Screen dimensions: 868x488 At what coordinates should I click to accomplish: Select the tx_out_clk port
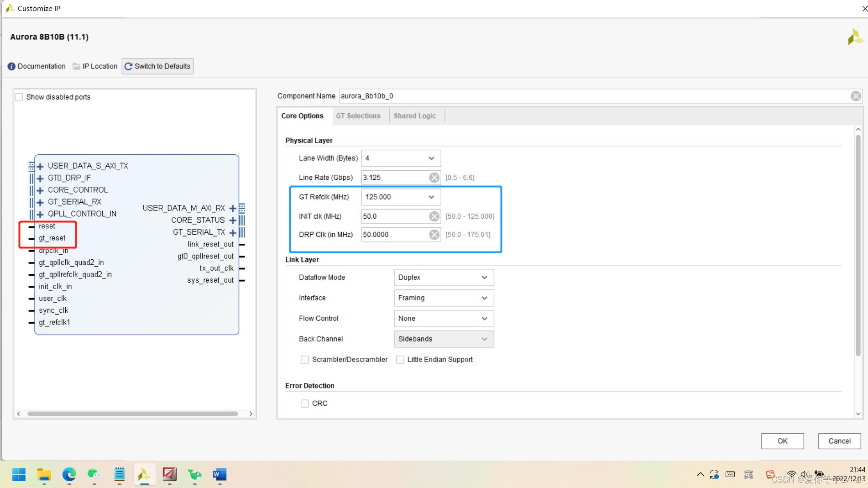(x=216, y=268)
